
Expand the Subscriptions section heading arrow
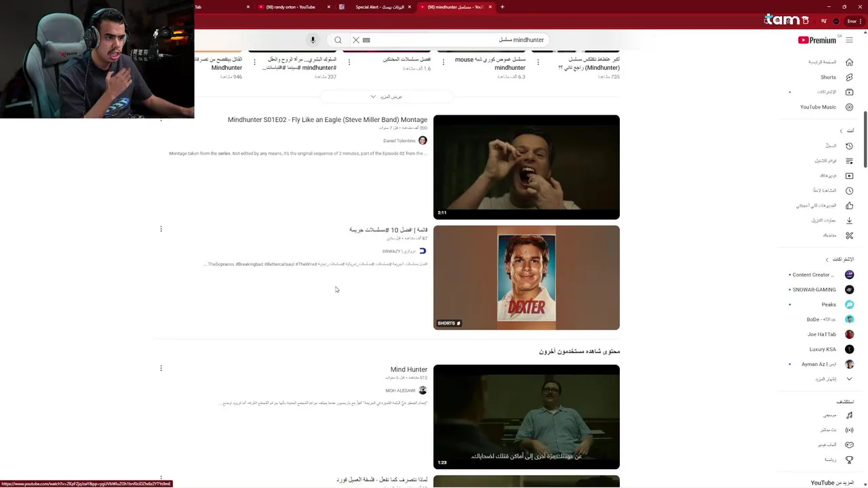pos(827,260)
